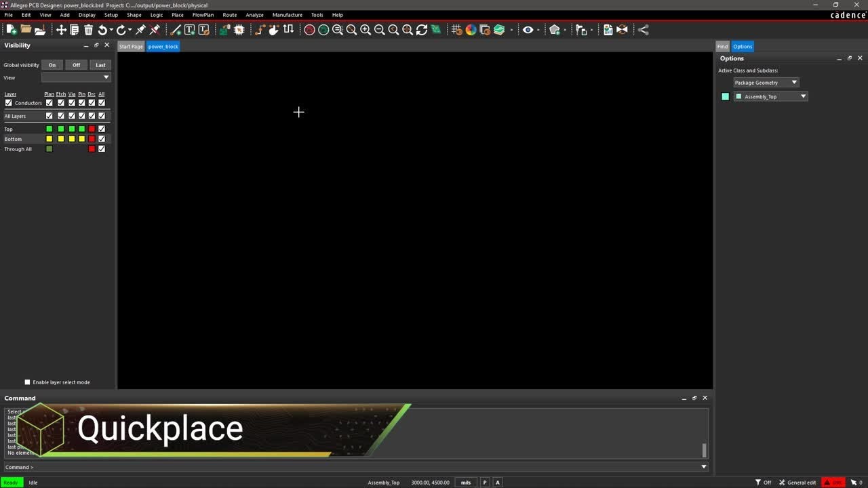The height and width of the screenshot is (488, 868).
Task: Click the Refresh display icon
Action: [422, 30]
